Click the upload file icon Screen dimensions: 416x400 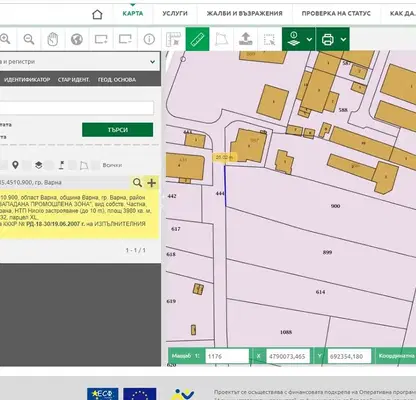pyautogui.click(x=246, y=39)
